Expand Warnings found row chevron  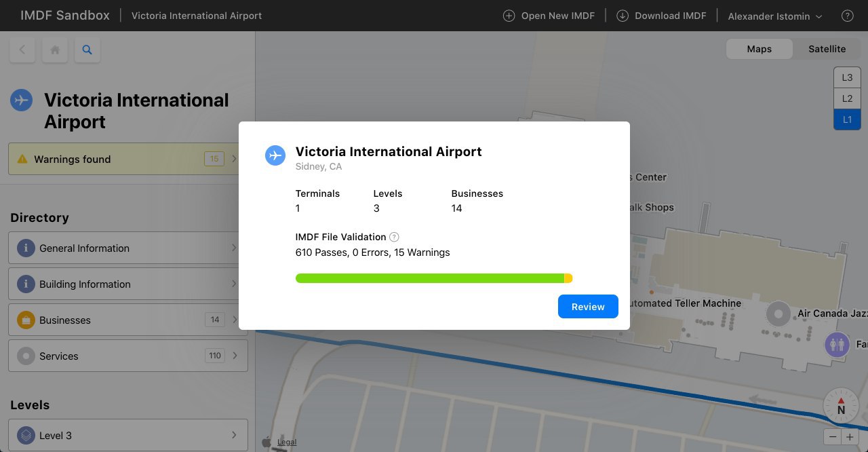[234, 159]
